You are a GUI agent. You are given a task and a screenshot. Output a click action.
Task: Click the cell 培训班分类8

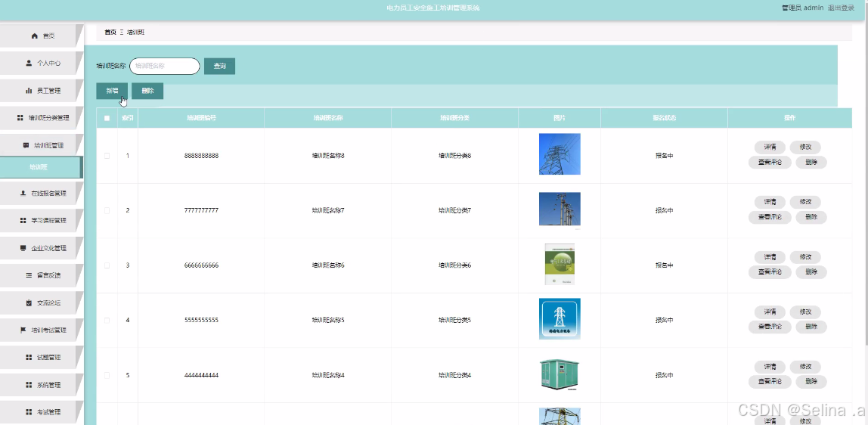454,156
